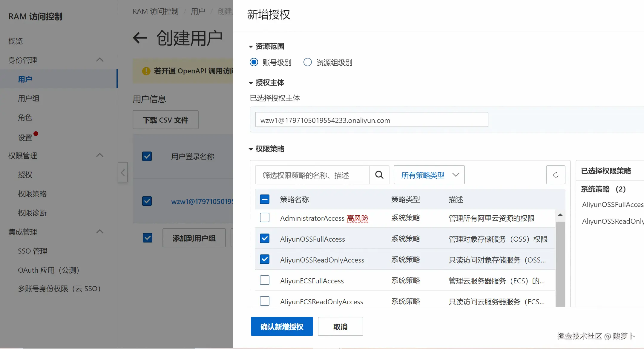The width and height of the screenshot is (644, 349).
Task: Click the orange warning icon in banner
Action: coord(146,71)
